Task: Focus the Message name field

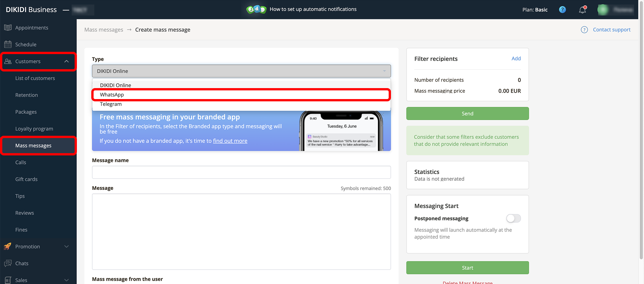Action: pos(241,172)
